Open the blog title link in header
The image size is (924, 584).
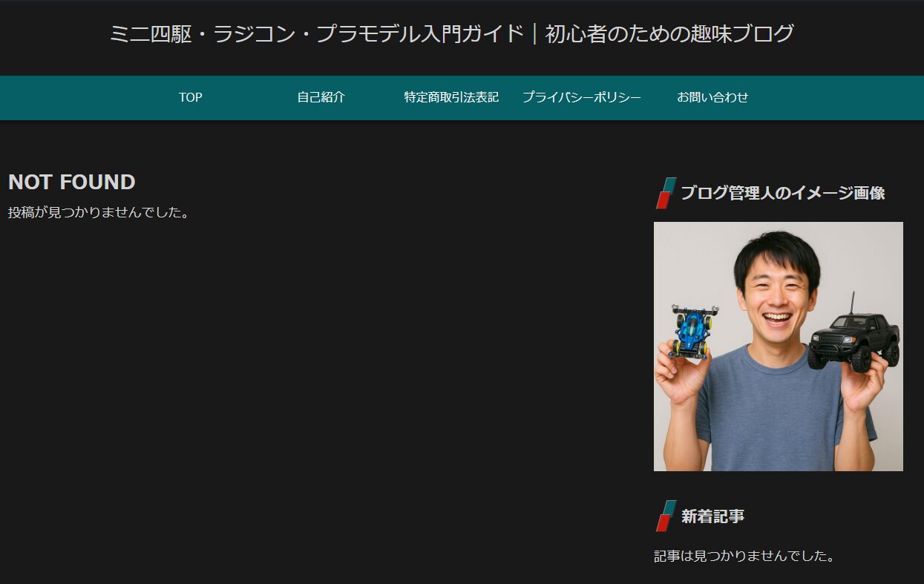tap(451, 34)
